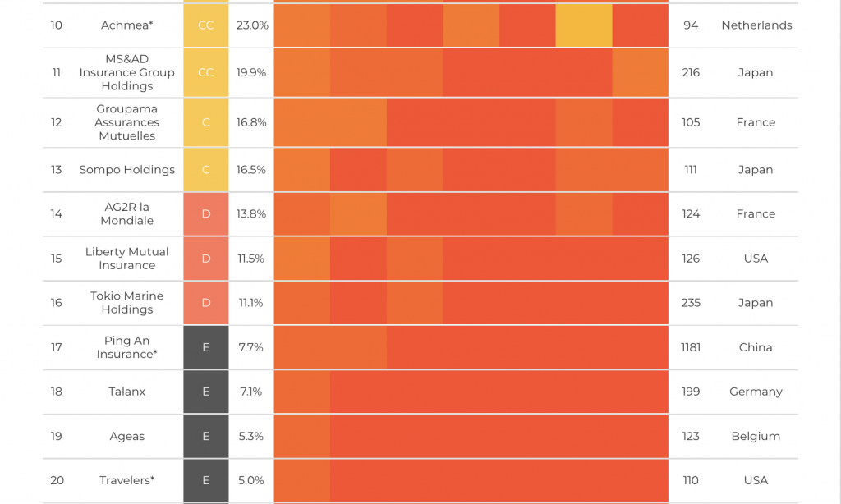This screenshot has width=841, height=504.
Task: Click the C rating badge for Sompo Holdings
Action: [x=206, y=170]
